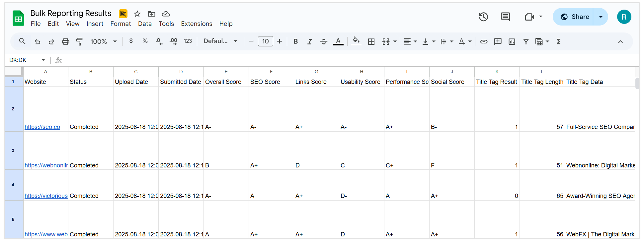Open version history clock icon
Image resolution: width=644 pixels, height=242 pixels.
tap(483, 17)
